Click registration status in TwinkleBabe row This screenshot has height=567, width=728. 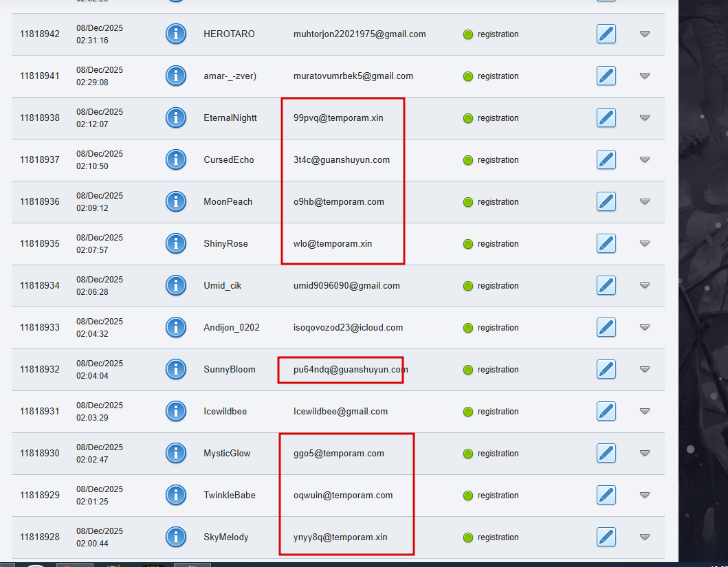coord(491,495)
